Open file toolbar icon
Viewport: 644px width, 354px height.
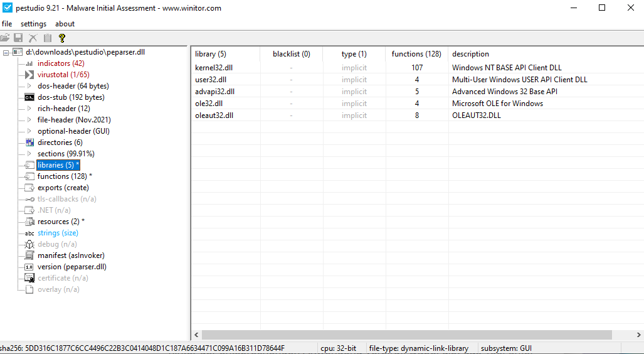pos(4,38)
